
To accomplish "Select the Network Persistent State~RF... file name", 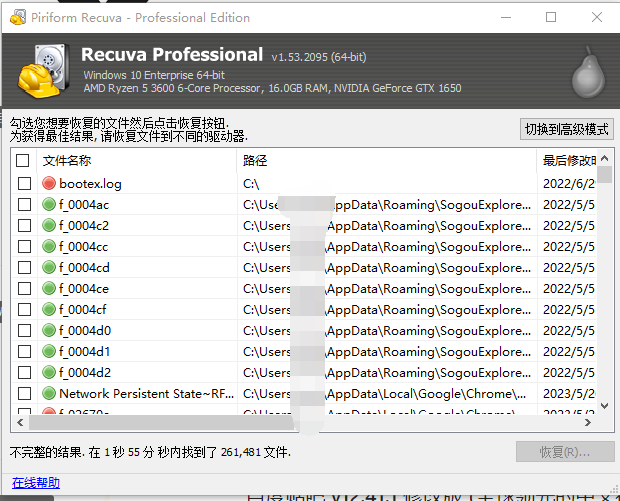I will click(146, 393).
